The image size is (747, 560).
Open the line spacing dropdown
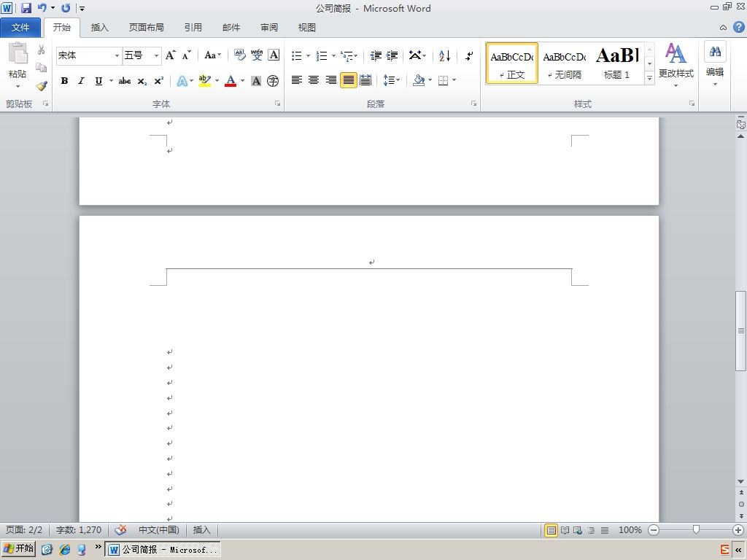click(392, 80)
